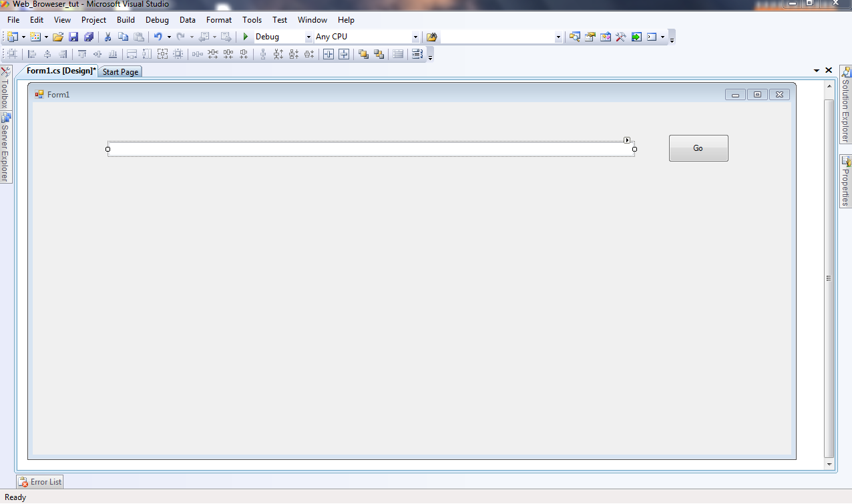Click the Paste toolbar icon
The width and height of the screenshot is (852, 504).
139,37
